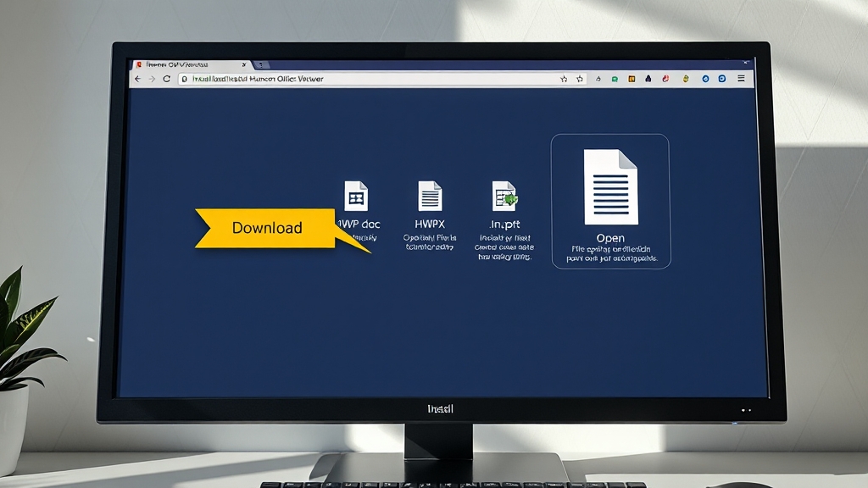Click the browser back arrow

pyautogui.click(x=139, y=79)
